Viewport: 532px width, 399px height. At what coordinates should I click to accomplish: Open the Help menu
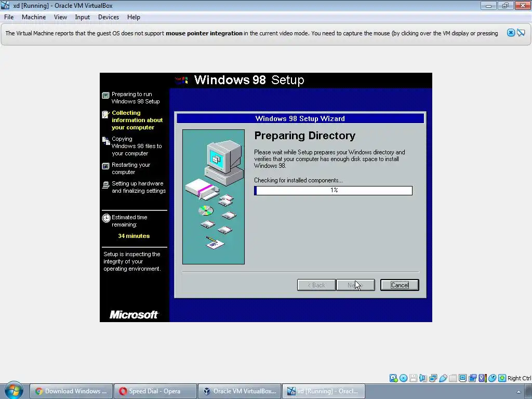134,17
